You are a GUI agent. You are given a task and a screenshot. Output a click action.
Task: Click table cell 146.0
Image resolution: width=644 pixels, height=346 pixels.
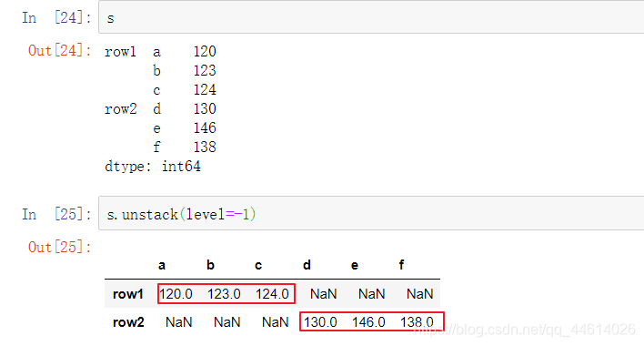pyautogui.click(x=368, y=322)
